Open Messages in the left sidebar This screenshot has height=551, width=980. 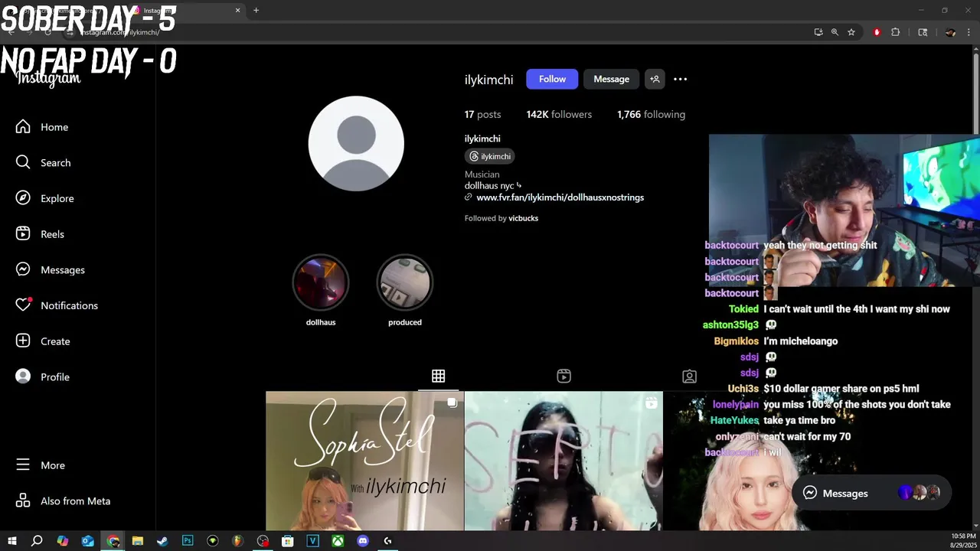[50, 270]
